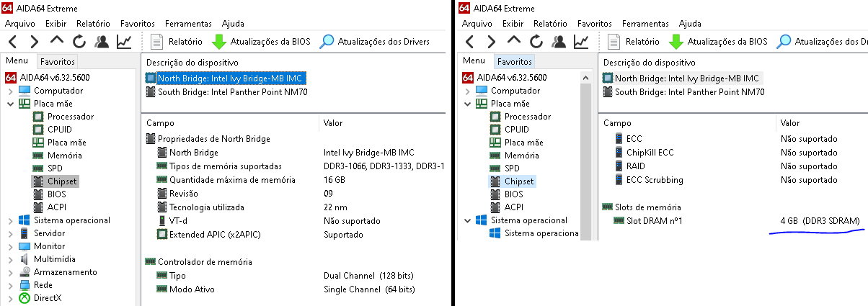This screenshot has width=868, height=306.
Task: Select SPD in right window tree
Action: click(512, 168)
